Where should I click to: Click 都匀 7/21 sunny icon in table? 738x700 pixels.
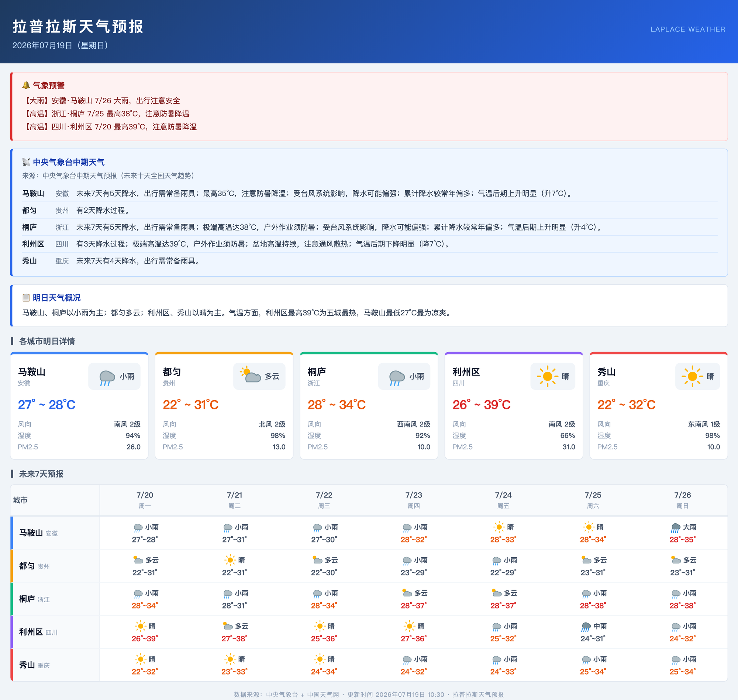click(230, 560)
